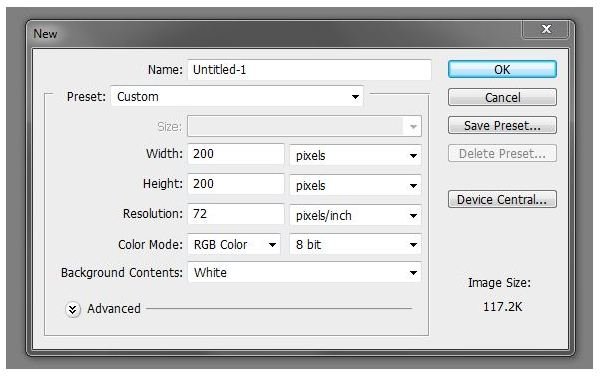
Task: Click the Device Central button
Action: coord(502,199)
